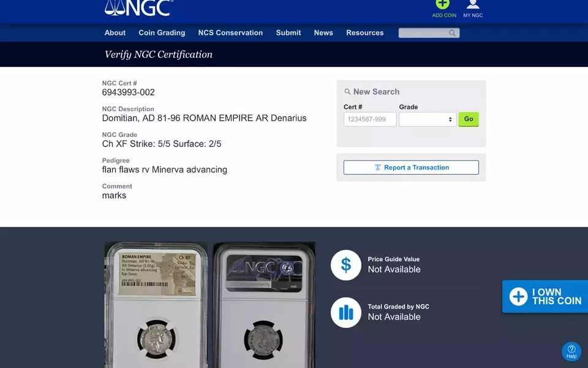Open the News menu
This screenshot has width=588, height=368.
point(323,33)
